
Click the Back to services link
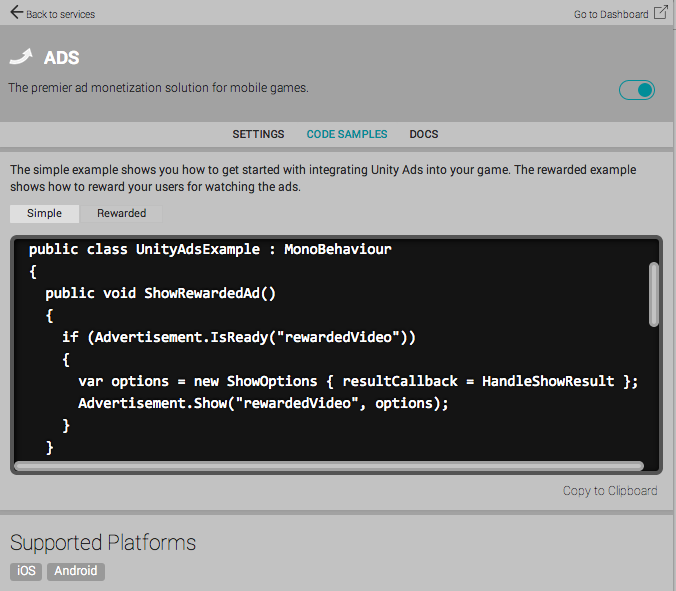pos(61,15)
